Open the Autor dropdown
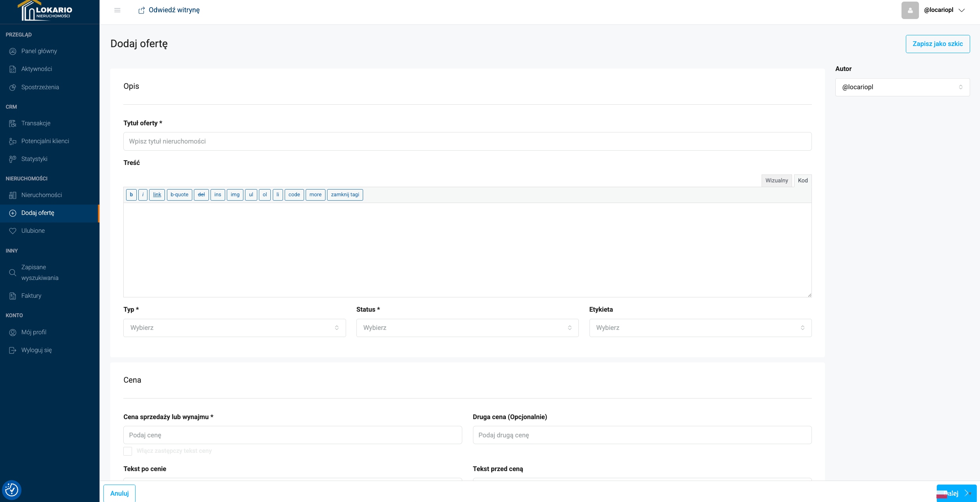 [902, 87]
